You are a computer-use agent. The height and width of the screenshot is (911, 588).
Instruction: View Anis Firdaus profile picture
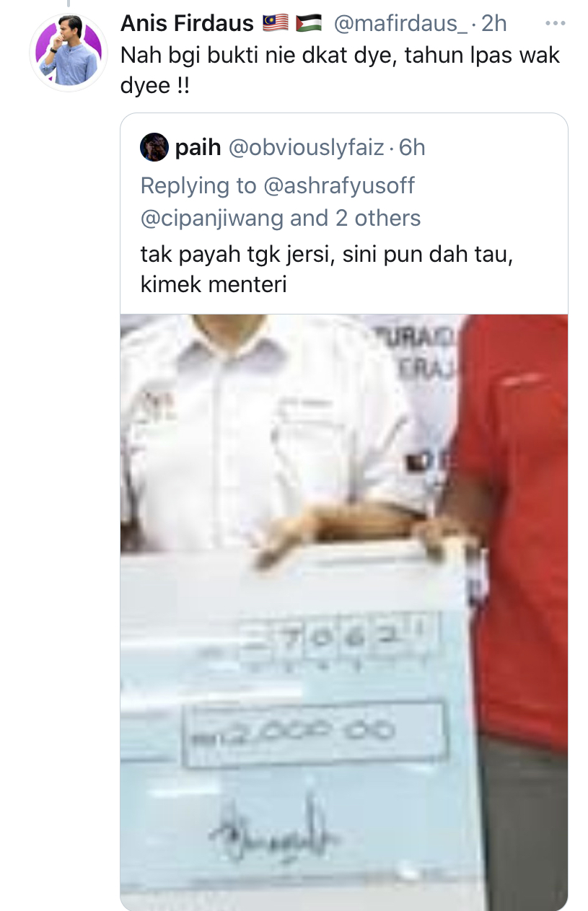click(x=69, y=53)
